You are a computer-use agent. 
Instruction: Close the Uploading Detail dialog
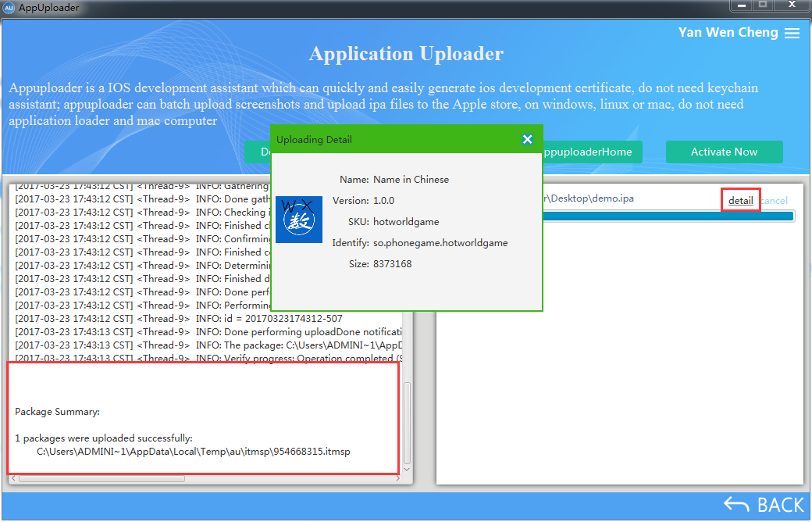[527, 139]
